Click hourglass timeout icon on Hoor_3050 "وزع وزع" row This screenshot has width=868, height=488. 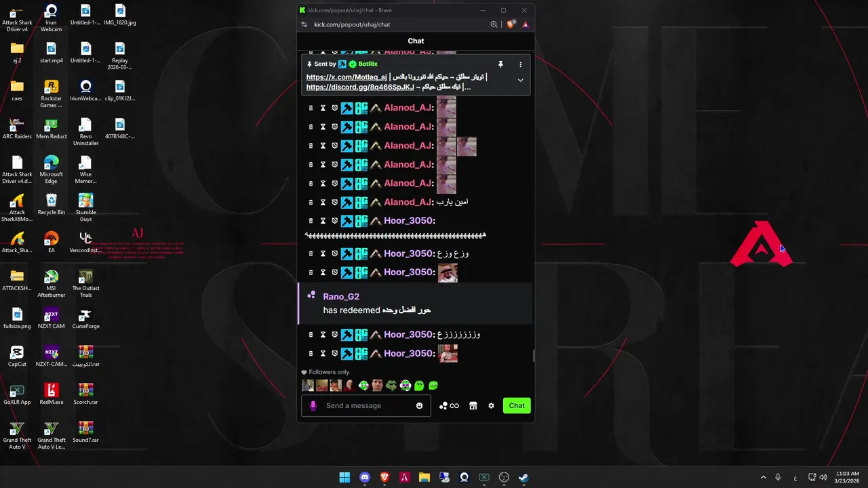click(323, 253)
